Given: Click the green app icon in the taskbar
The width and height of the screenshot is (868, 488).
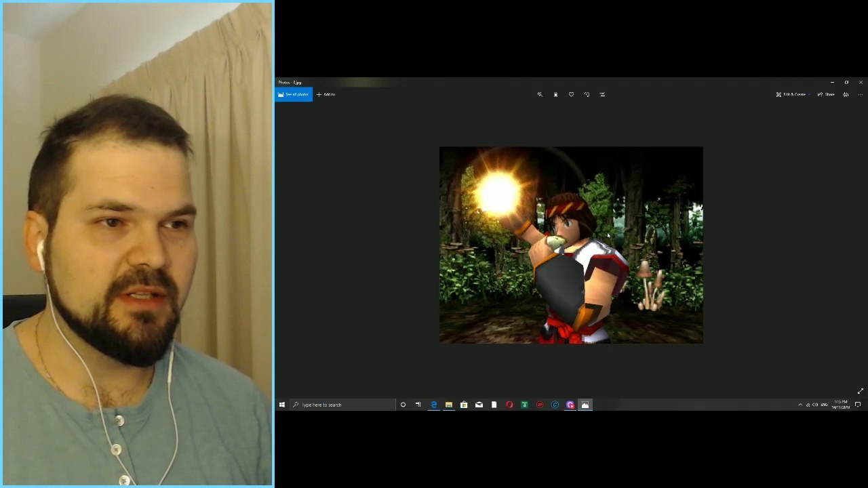Looking at the screenshot, I should 524,405.
